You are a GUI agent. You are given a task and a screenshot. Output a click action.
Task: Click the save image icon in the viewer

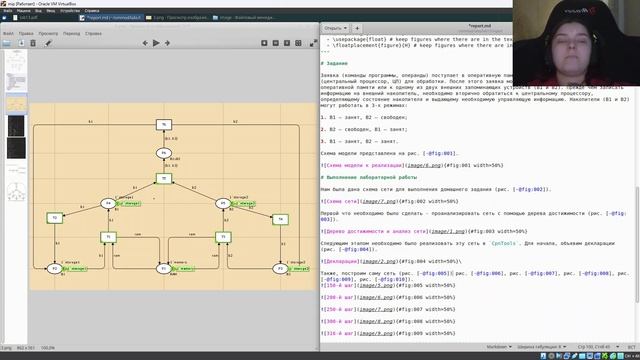(x=21, y=43)
